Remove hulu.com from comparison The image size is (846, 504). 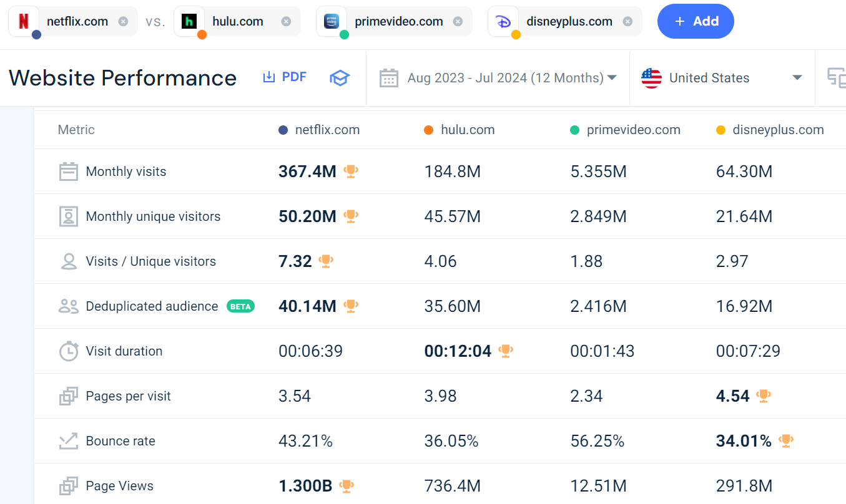coord(286,21)
